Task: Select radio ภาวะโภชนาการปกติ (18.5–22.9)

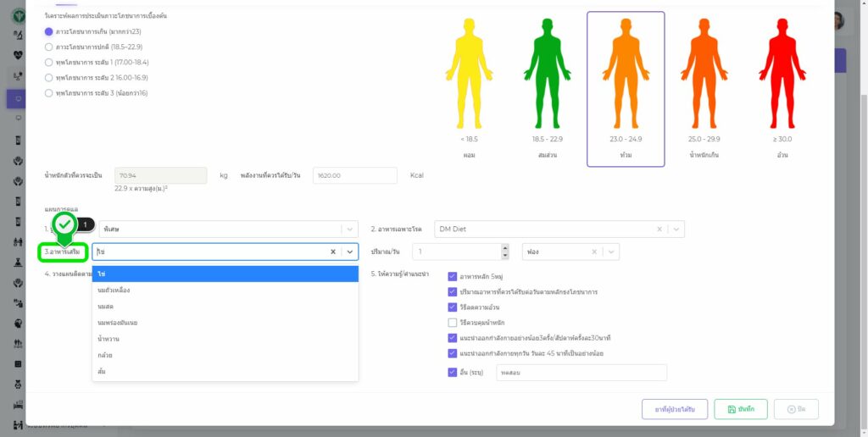Action: pyautogui.click(x=49, y=47)
